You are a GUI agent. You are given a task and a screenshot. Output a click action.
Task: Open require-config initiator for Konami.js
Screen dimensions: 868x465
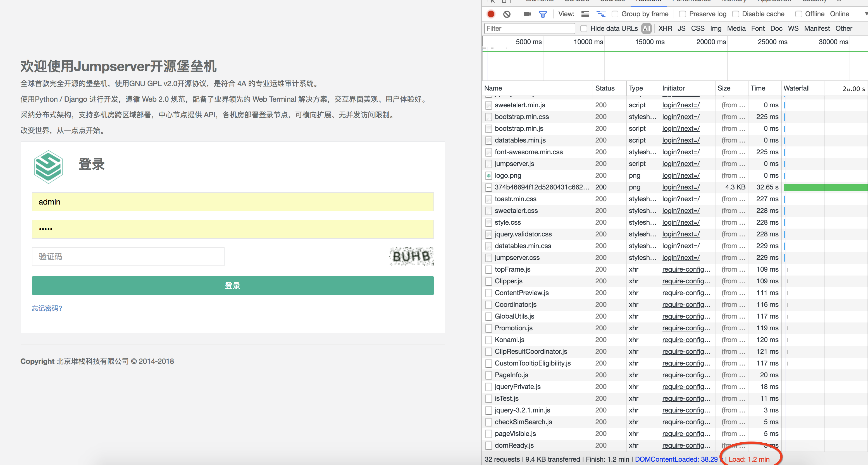click(686, 340)
